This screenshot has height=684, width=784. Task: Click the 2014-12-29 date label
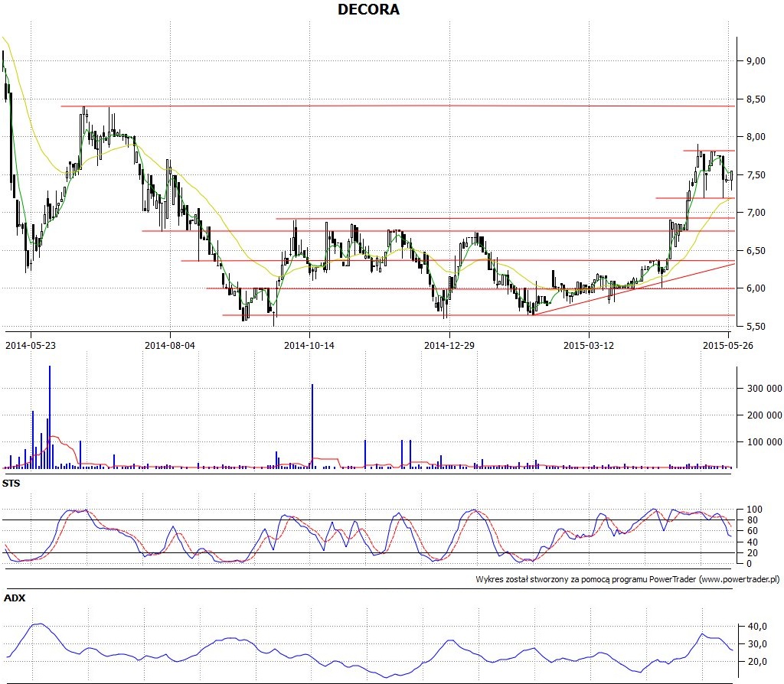tap(449, 345)
